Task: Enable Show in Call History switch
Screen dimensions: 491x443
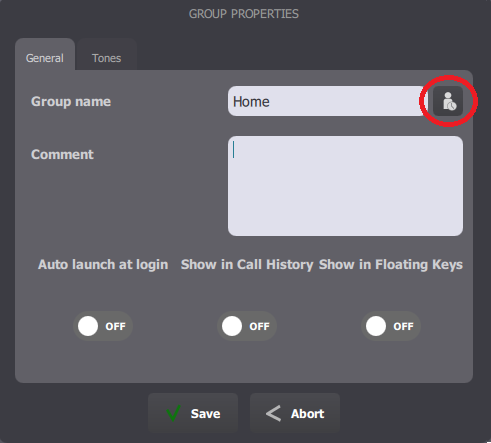Action: click(x=247, y=326)
